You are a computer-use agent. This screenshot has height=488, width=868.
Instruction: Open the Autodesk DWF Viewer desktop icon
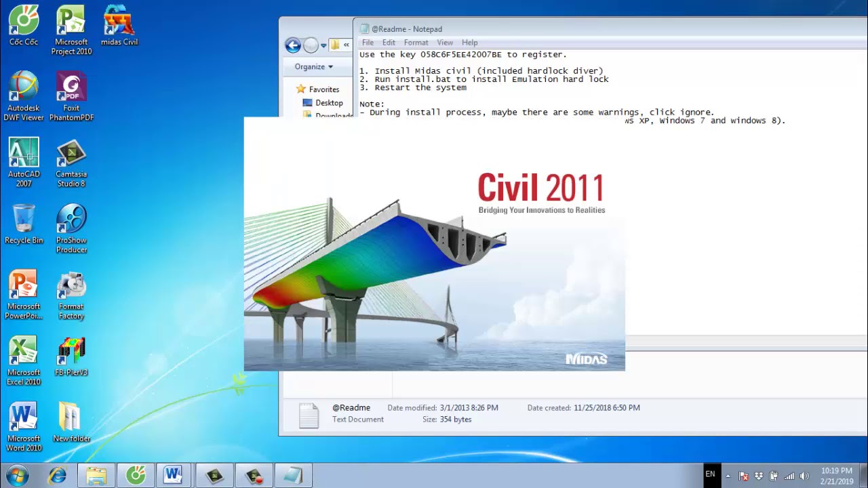24,96
